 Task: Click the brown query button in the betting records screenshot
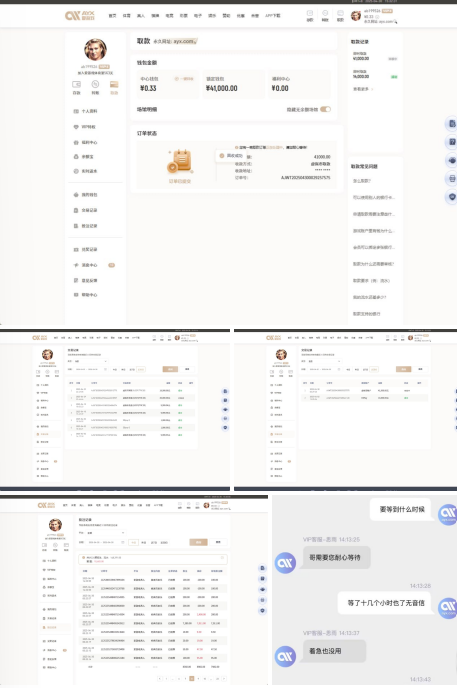click(198, 542)
